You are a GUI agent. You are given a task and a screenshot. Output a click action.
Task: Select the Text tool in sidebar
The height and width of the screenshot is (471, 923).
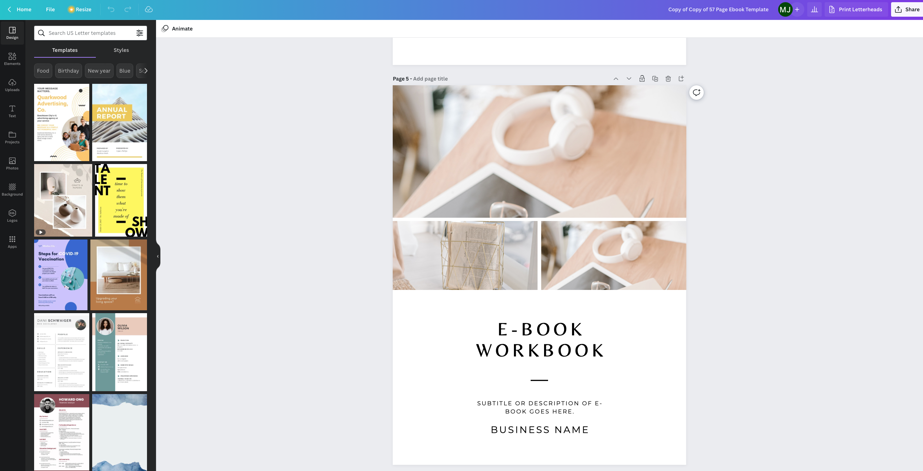[12, 111]
